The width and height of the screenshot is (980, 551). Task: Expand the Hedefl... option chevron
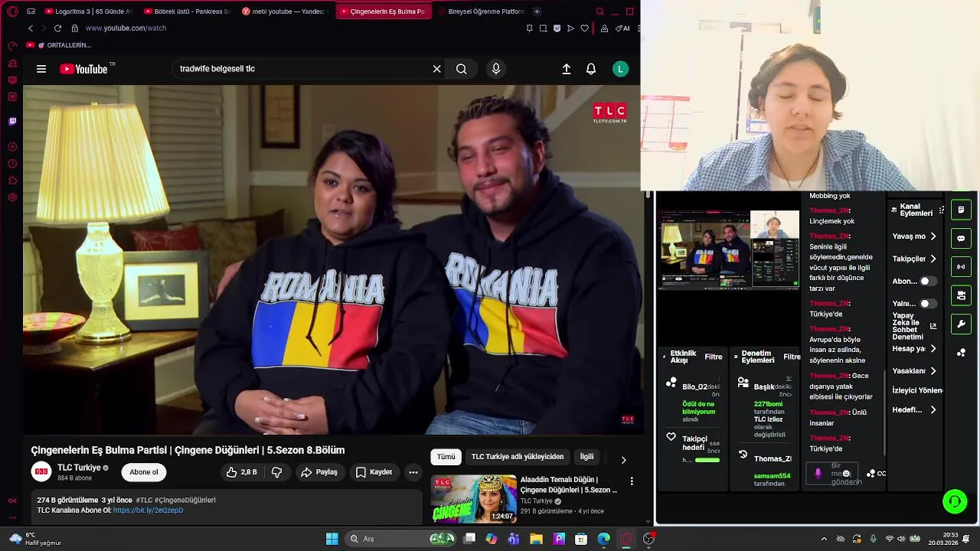coord(933,409)
